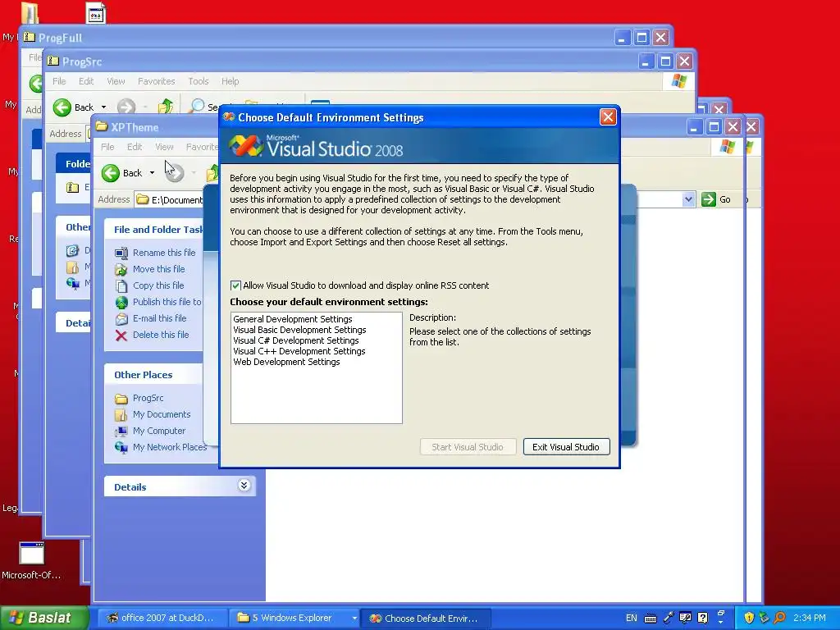Image resolution: width=840 pixels, height=630 pixels.
Task: Select Visual Basic Development Settings
Action: pyautogui.click(x=299, y=330)
